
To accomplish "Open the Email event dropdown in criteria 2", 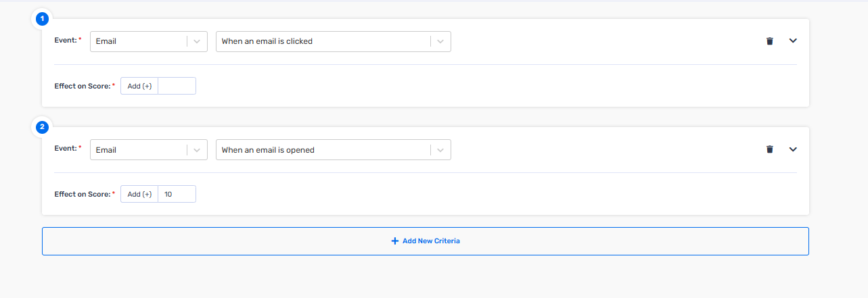I will point(149,149).
